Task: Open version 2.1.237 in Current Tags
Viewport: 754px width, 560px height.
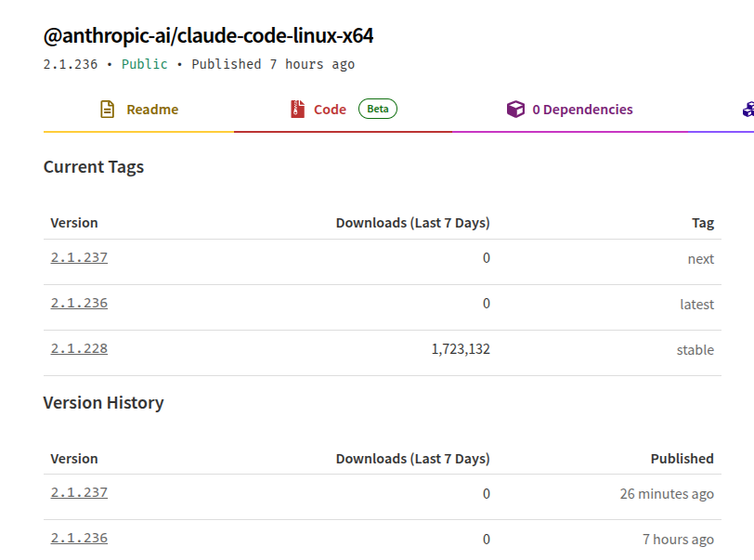Action: pyautogui.click(x=79, y=257)
